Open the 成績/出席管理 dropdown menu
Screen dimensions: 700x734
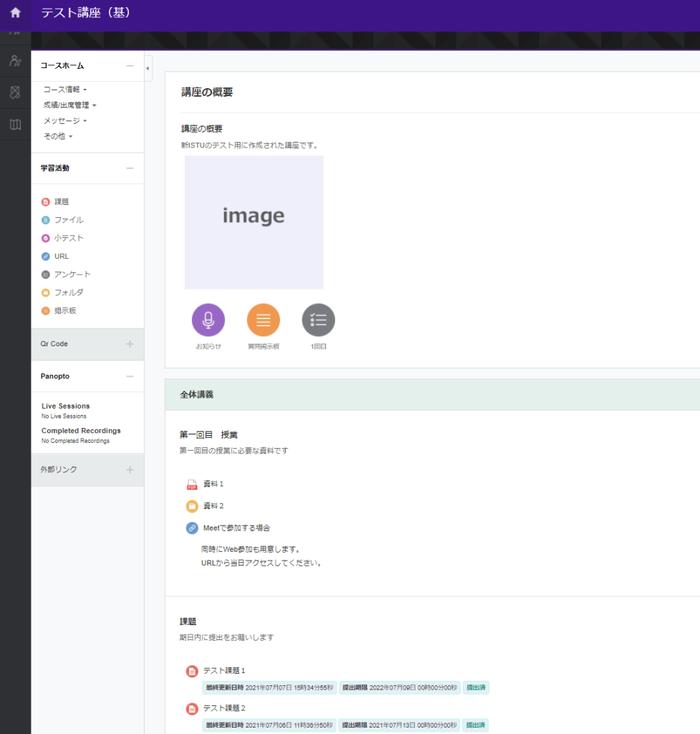69,105
